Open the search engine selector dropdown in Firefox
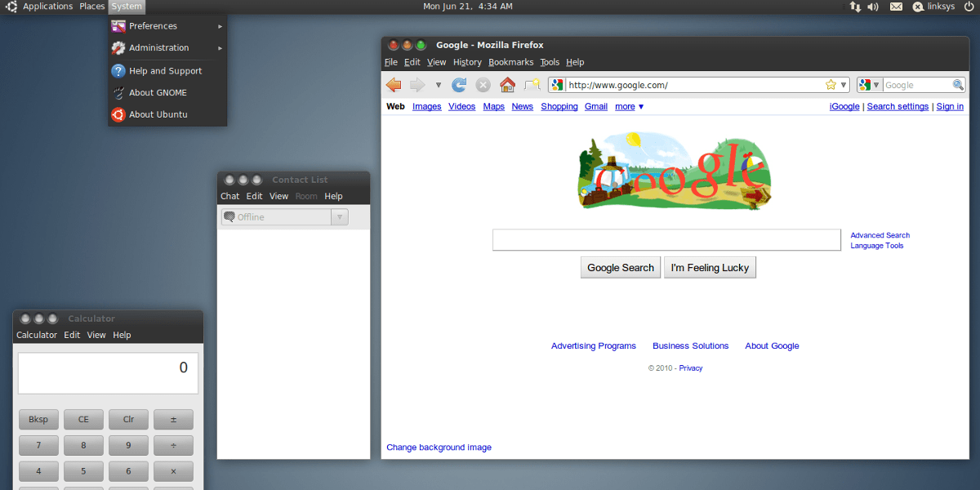 870,85
